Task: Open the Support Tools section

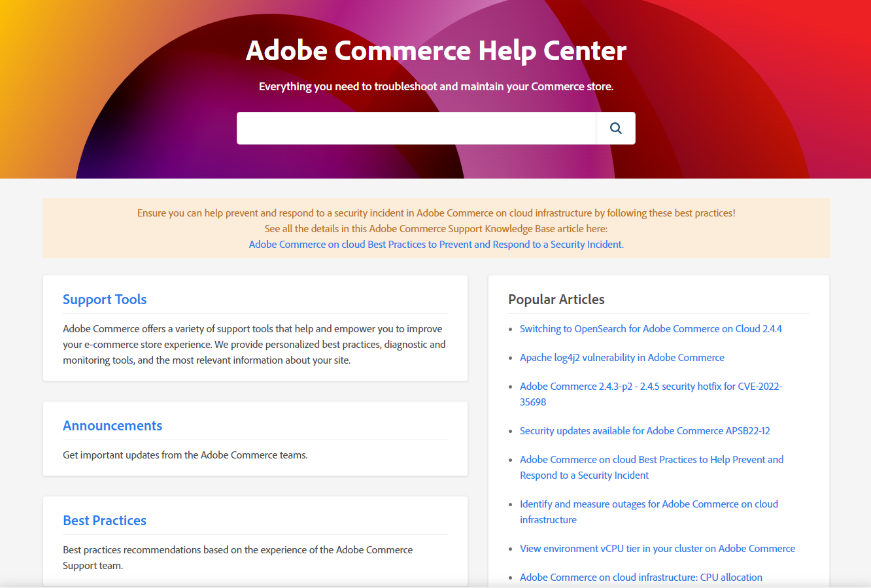Action: [x=105, y=300]
